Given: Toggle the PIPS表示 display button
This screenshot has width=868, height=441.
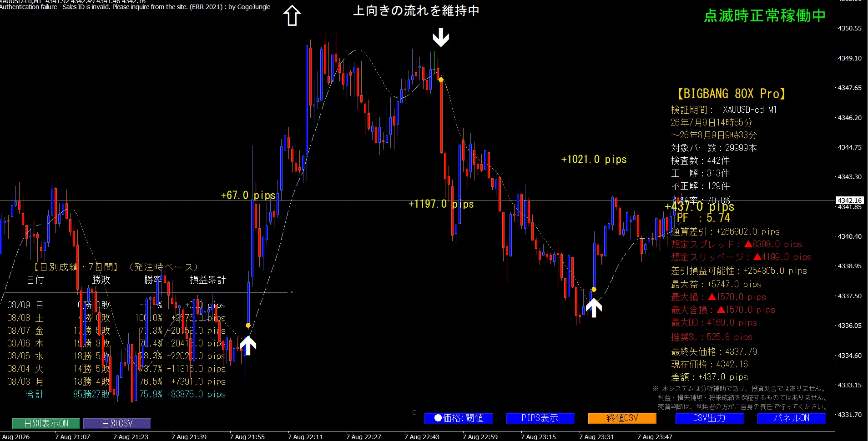Looking at the screenshot, I should [x=540, y=418].
